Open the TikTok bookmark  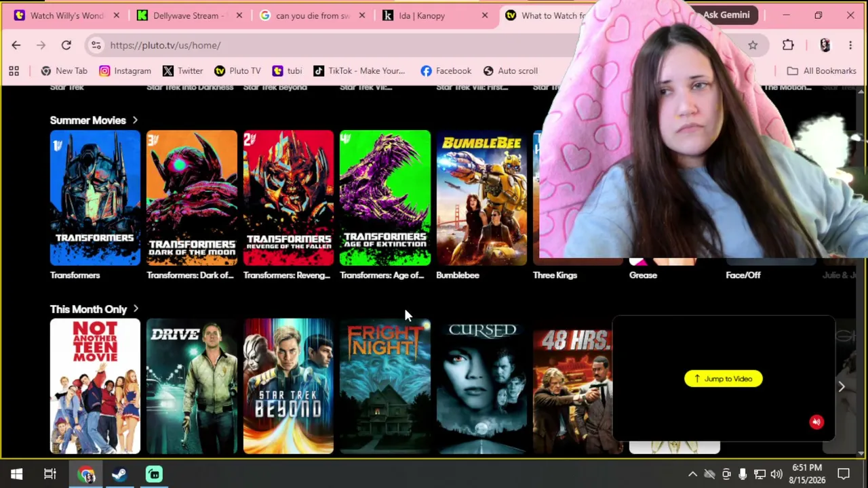[x=359, y=70]
